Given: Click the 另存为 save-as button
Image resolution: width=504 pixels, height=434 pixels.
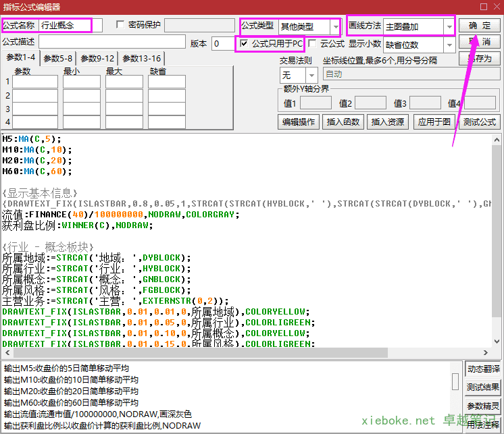Looking at the screenshot, I should coord(480,59).
